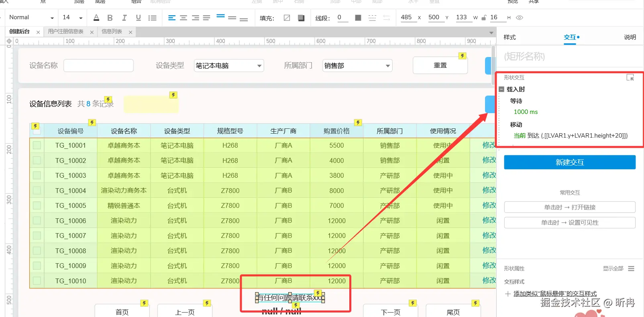This screenshot has width=644, height=317.
Task: Check the checkbox for row TG_10005
Action: pos(37,205)
